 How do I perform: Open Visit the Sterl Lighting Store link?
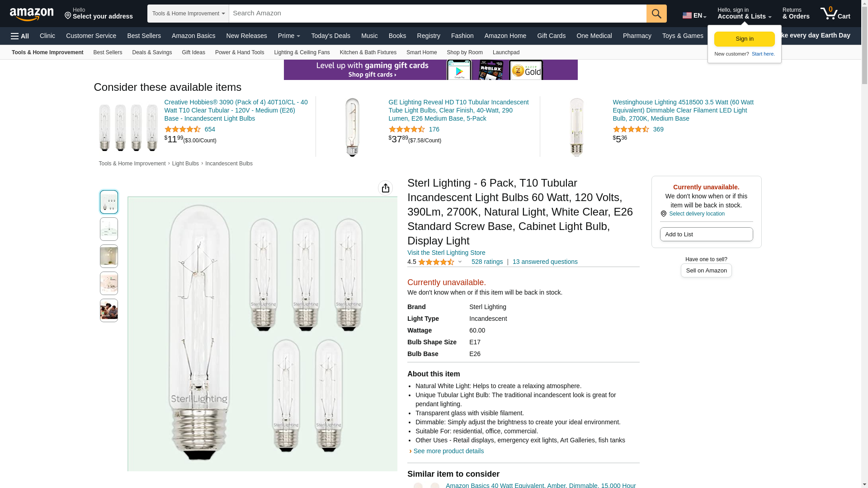pos(446,253)
